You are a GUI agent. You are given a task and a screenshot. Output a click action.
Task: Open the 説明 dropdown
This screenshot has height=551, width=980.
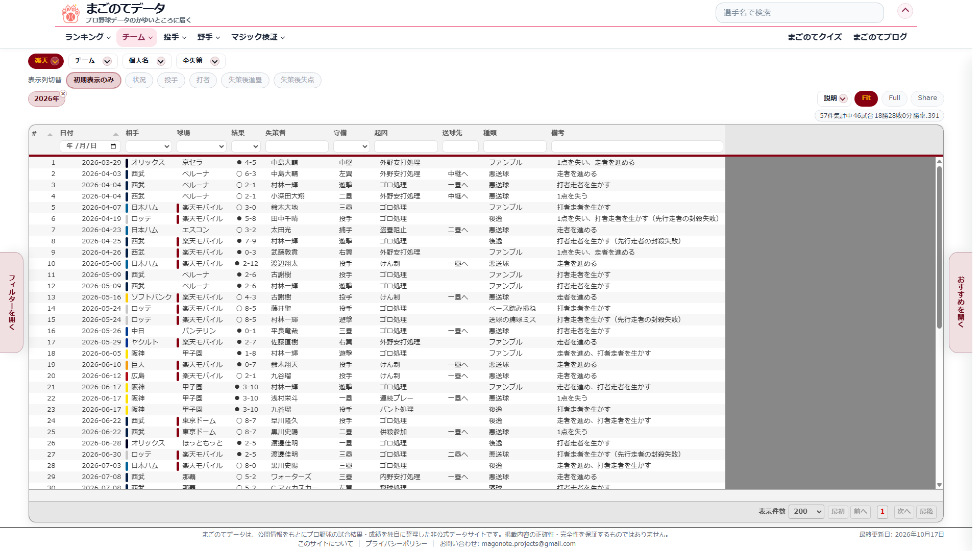835,98
